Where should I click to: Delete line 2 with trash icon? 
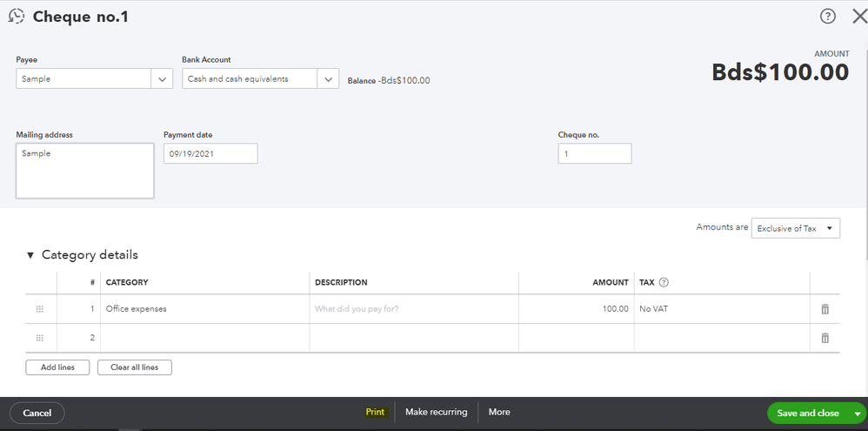pos(825,338)
